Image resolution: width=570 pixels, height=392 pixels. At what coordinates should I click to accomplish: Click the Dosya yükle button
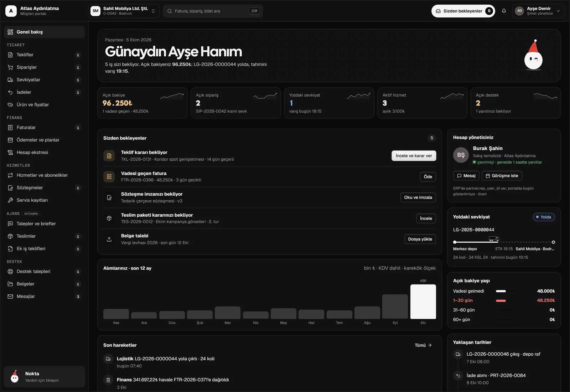420,239
